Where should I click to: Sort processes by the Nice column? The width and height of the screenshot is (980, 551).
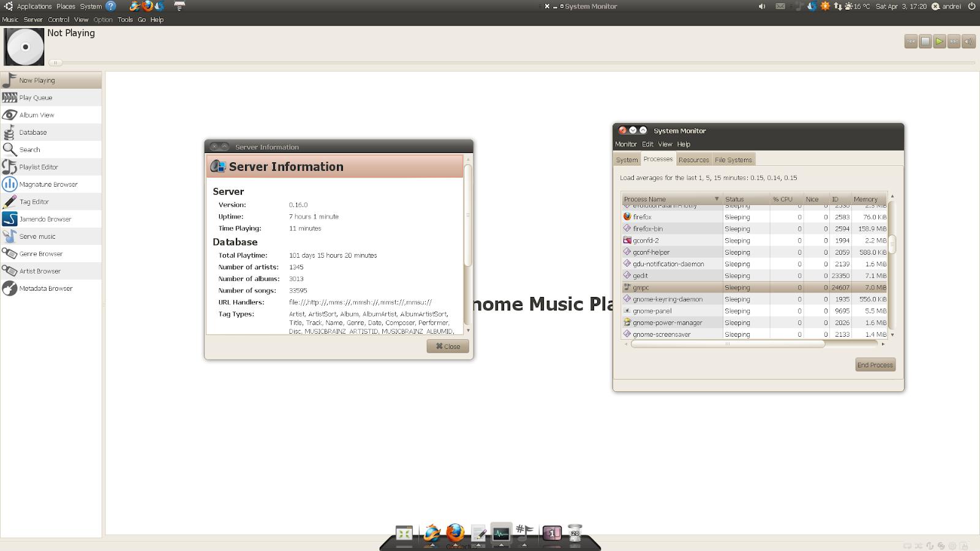point(816,199)
